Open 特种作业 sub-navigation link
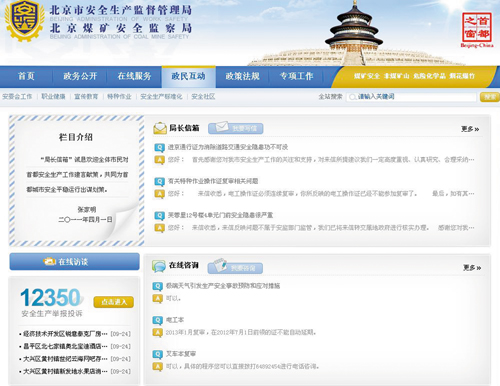This screenshot has height=386, width=500. pos(119,97)
